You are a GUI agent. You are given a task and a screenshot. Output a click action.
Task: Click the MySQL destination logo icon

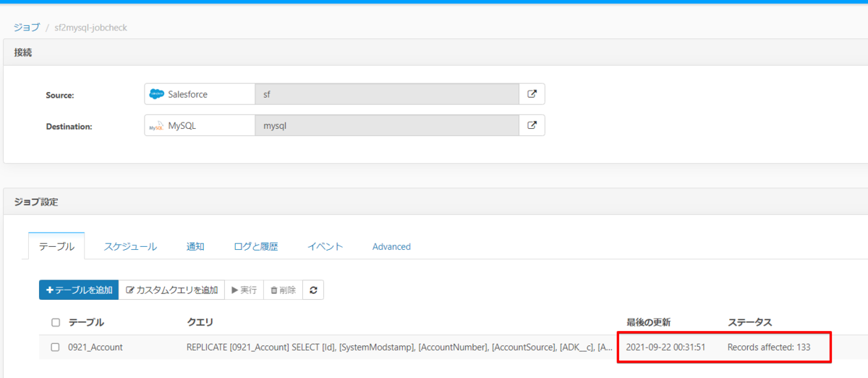point(156,125)
